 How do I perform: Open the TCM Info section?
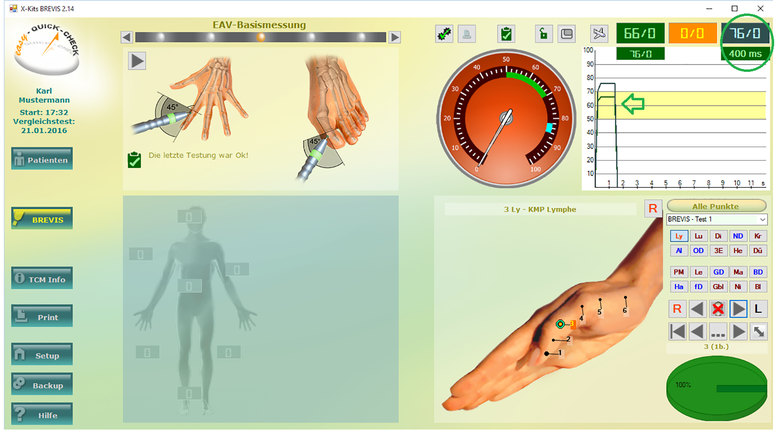(x=42, y=279)
